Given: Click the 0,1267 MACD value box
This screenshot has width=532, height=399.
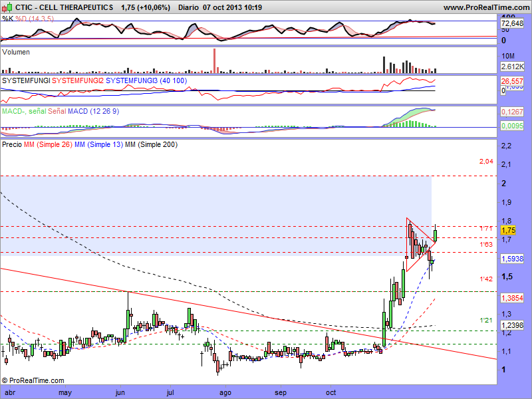Looking at the screenshot, I should coord(512,112).
